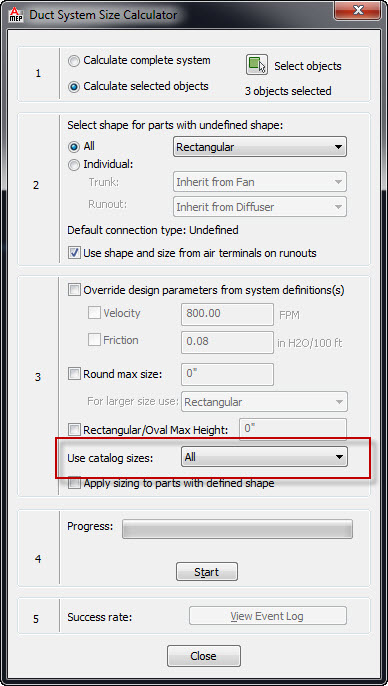Screen dimensions: 388x686
Task: Enable Override design parameters checkbox
Action: click(x=74, y=290)
